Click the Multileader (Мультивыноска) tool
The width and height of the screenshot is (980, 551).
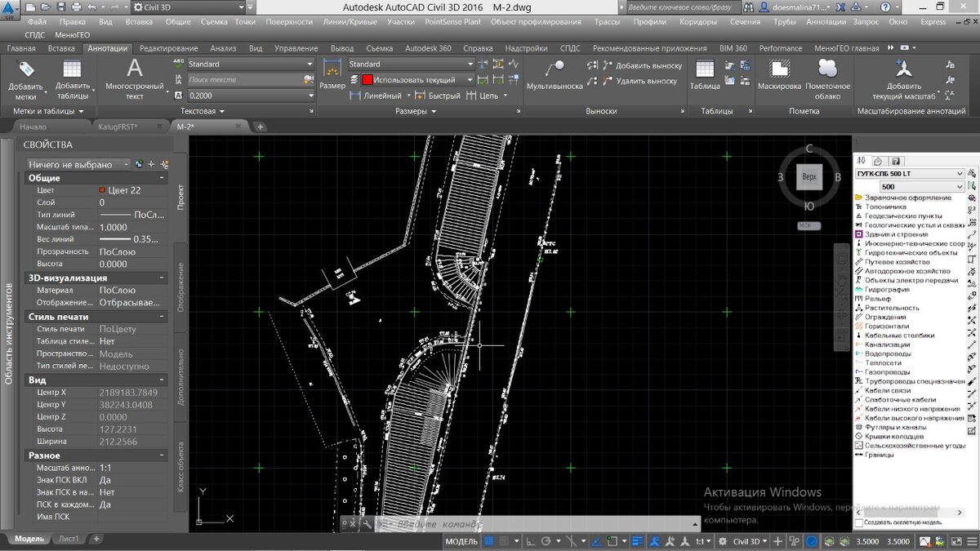554,73
